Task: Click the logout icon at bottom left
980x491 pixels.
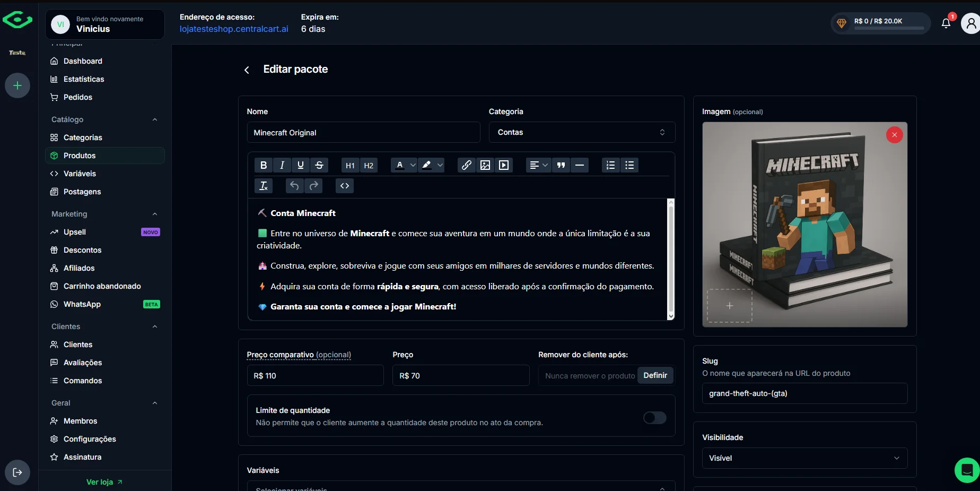Action: (x=17, y=472)
